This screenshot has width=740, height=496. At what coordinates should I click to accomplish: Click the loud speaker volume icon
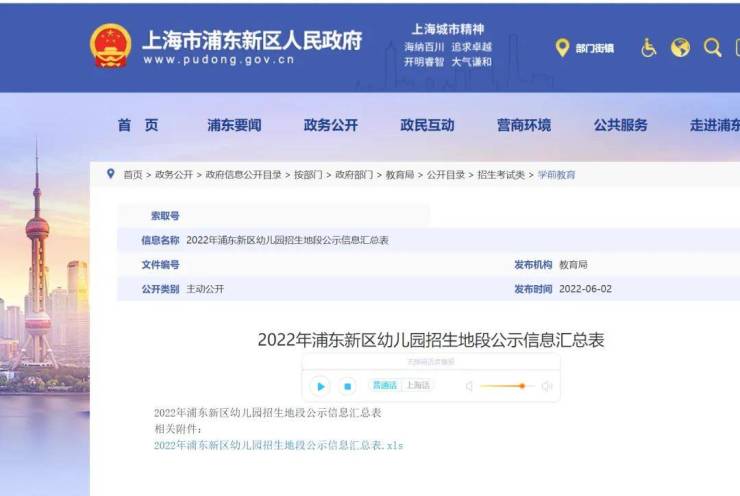pyautogui.click(x=547, y=386)
